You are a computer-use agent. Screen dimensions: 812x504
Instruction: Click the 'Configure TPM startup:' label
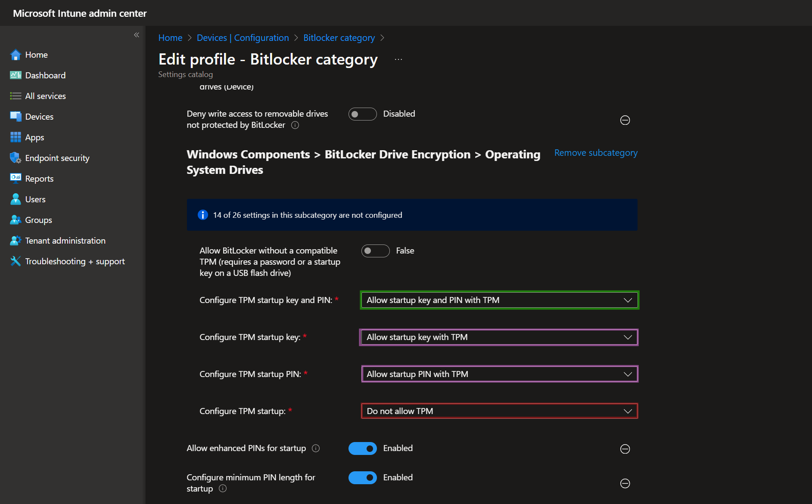coord(243,411)
